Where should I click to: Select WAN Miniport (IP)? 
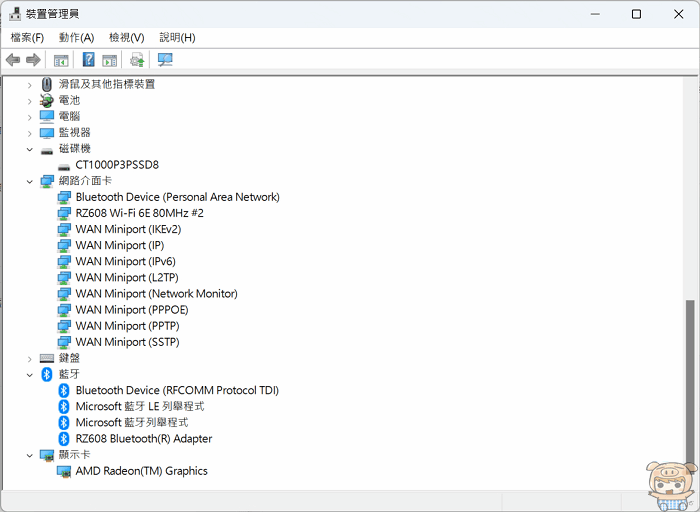tap(120, 245)
